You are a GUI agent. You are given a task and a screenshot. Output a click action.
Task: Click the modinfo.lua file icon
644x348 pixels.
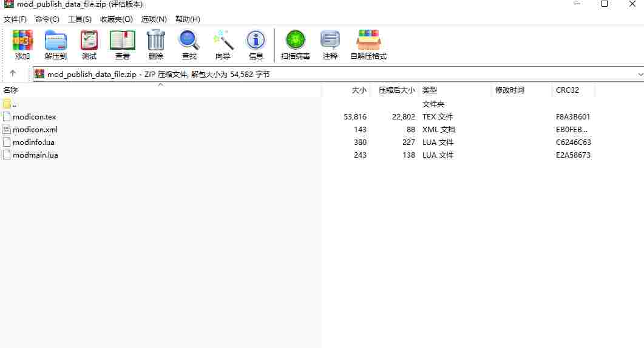click(7, 142)
